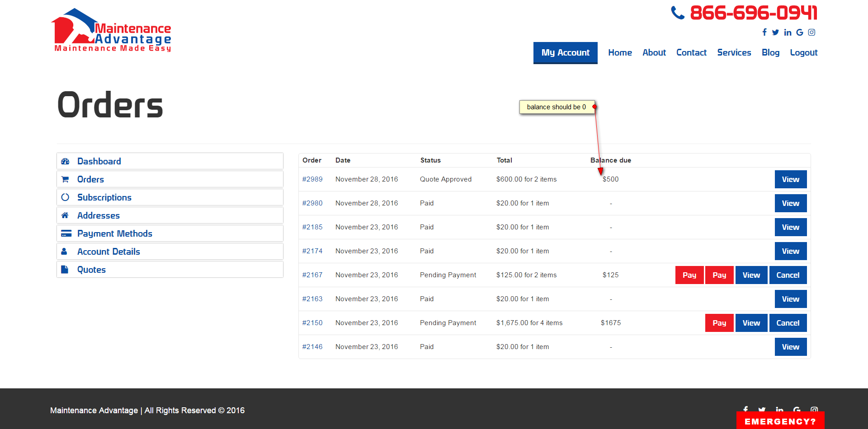The width and height of the screenshot is (868, 429).
Task: Select Logout in the navigation bar
Action: point(803,53)
